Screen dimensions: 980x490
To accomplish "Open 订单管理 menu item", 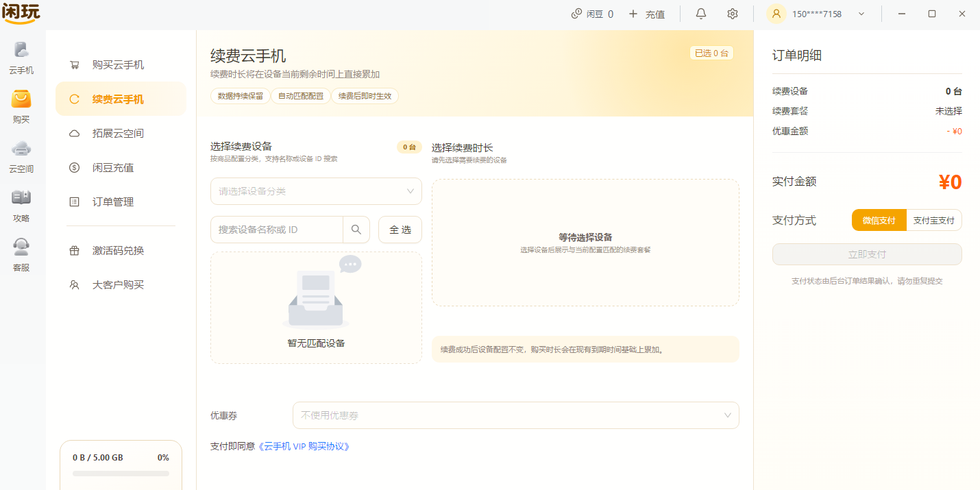I will coord(121,202).
